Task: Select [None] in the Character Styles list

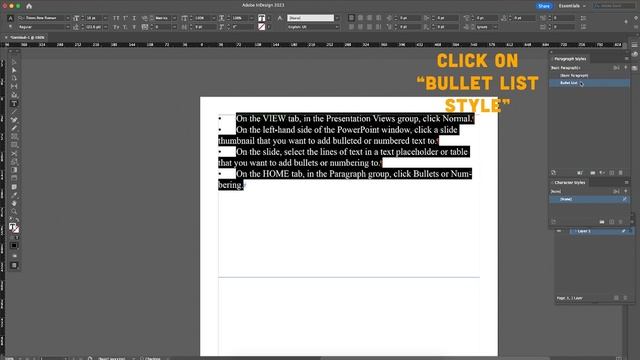Action: tap(589, 199)
